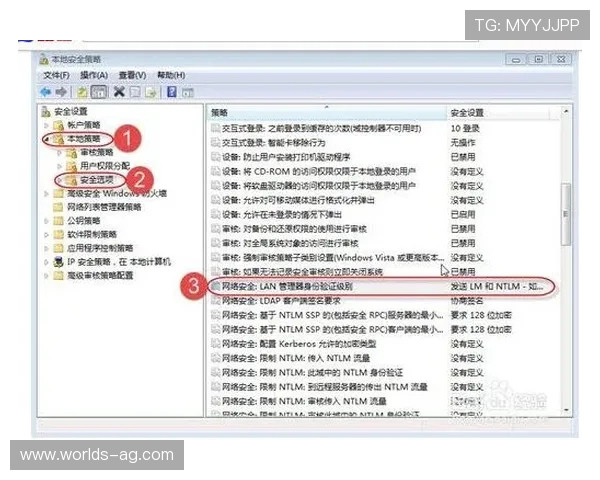Click the 安全设置 root node icon
The image size is (600, 480).
tap(46, 111)
